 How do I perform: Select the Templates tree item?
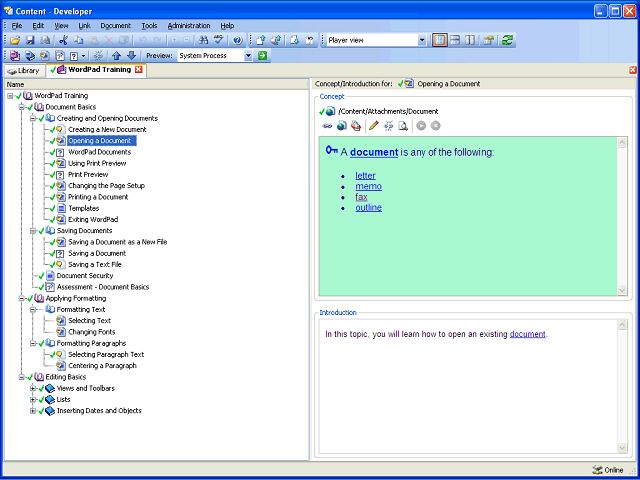tap(84, 209)
